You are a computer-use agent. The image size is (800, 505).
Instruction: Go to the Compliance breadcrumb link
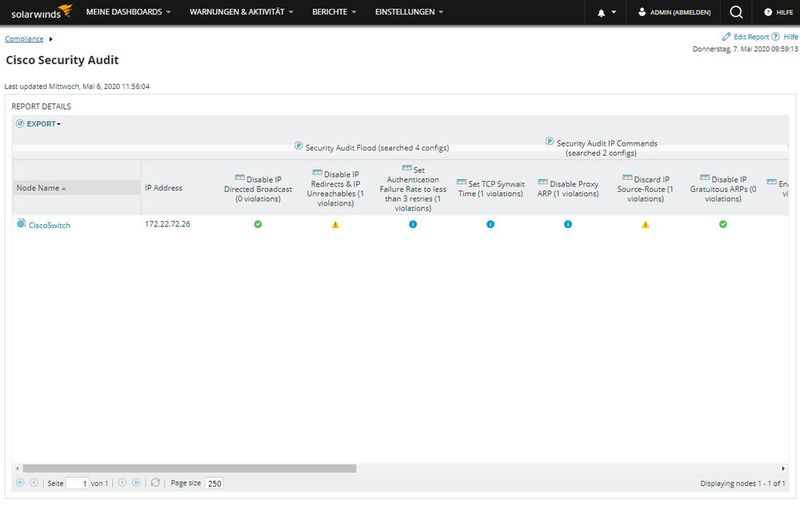tap(24, 39)
